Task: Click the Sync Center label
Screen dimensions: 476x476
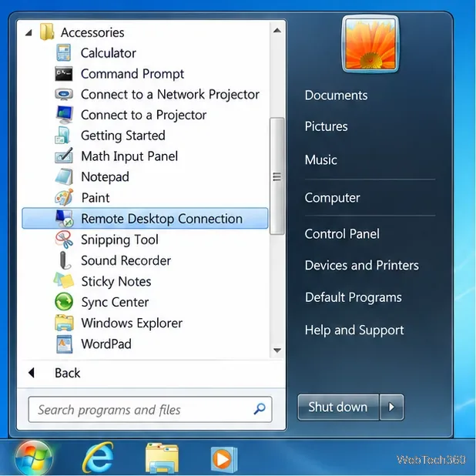Action: pos(115,303)
